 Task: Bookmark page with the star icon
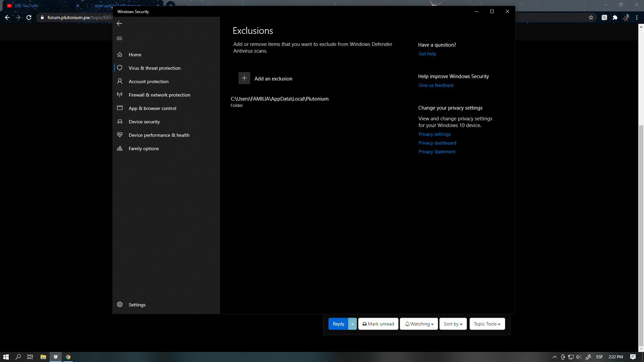click(591, 17)
